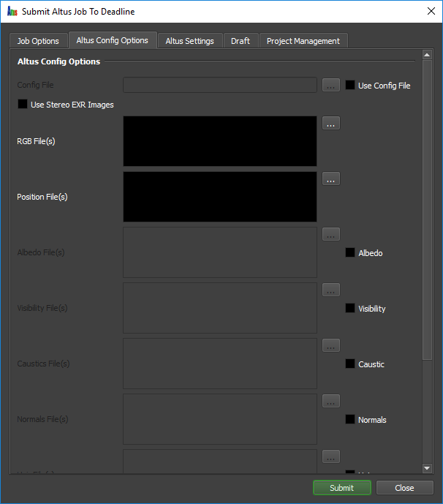Check the Visibility option
443x504 pixels.
[350, 308]
